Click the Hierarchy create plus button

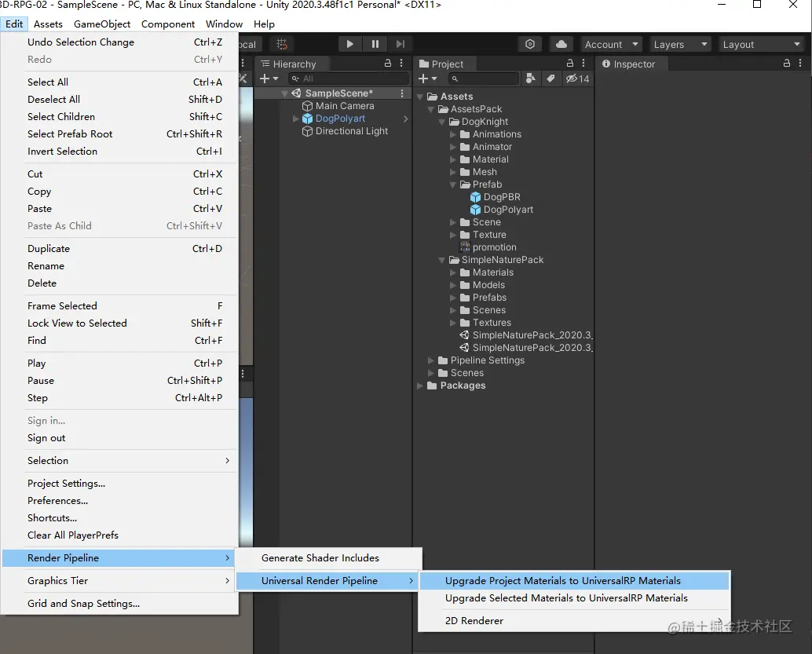269,79
